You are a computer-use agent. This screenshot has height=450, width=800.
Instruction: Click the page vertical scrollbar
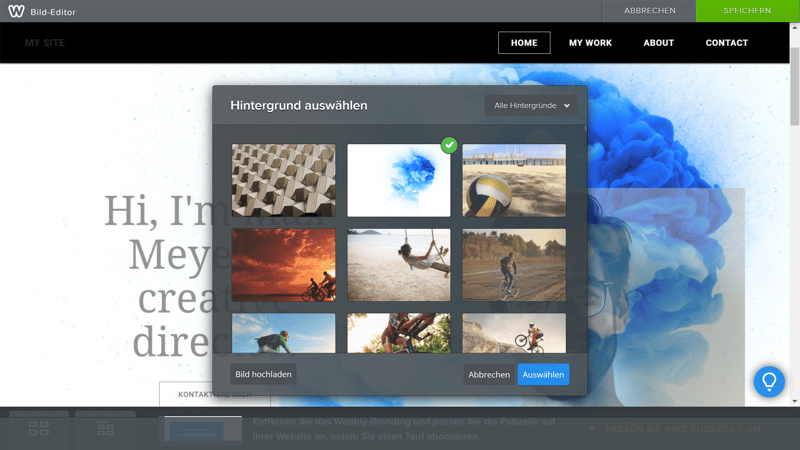(x=794, y=87)
